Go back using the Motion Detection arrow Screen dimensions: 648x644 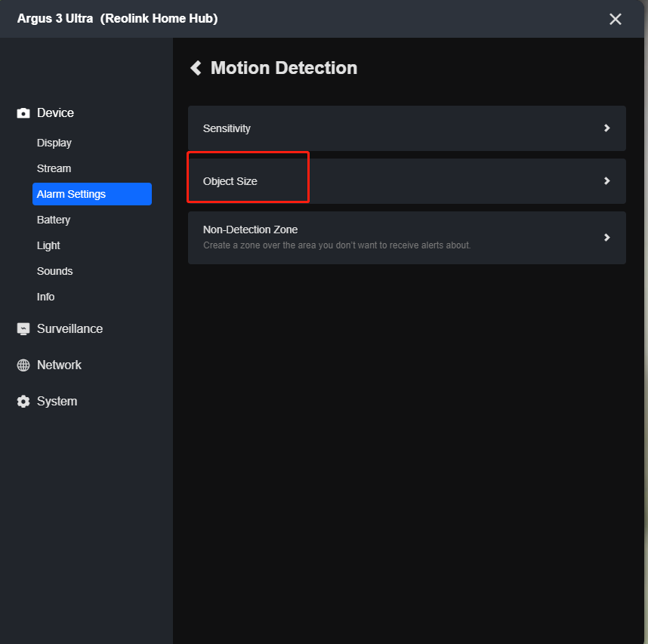196,68
